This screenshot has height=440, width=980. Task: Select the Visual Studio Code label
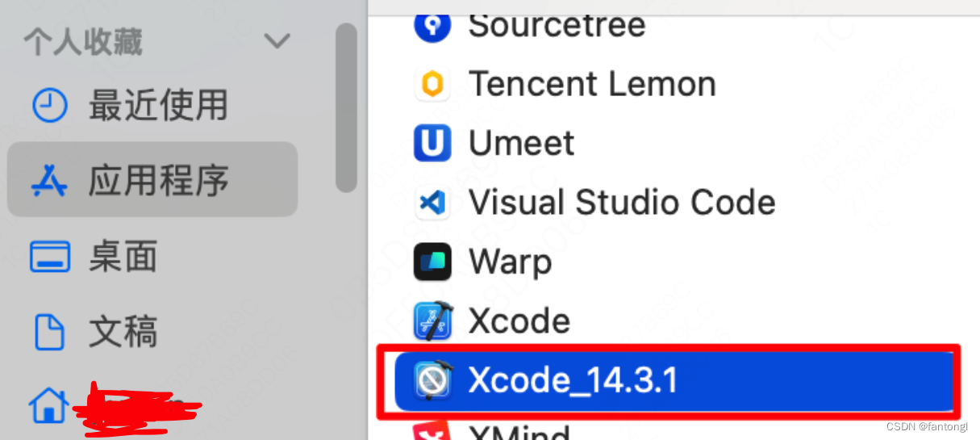click(622, 203)
